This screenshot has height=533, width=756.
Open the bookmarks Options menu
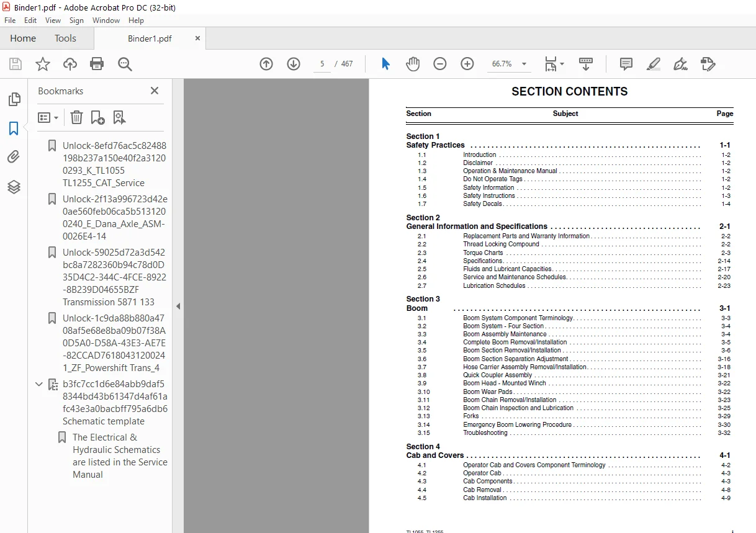tap(48, 117)
